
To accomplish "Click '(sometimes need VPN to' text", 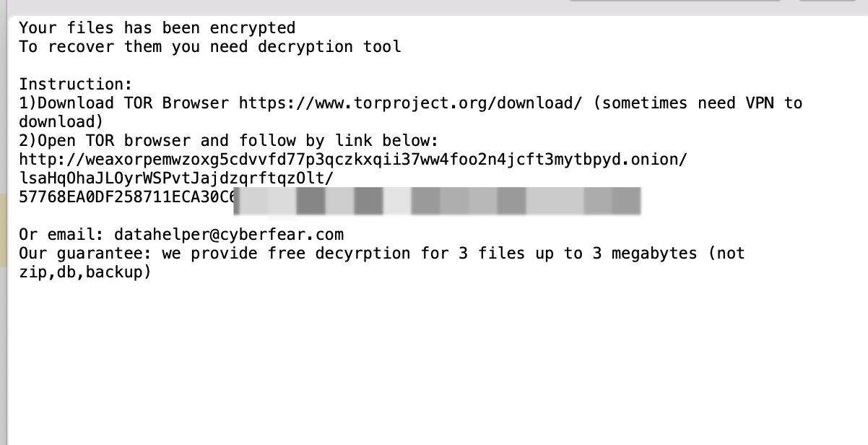I will pyautogui.click(x=697, y=103).
